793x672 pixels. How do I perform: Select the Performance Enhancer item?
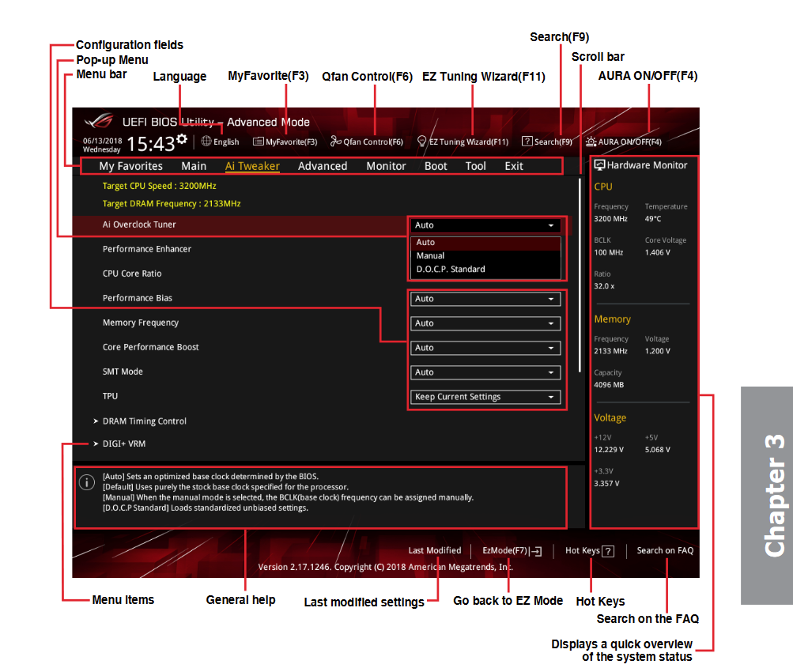pos(147,249)
